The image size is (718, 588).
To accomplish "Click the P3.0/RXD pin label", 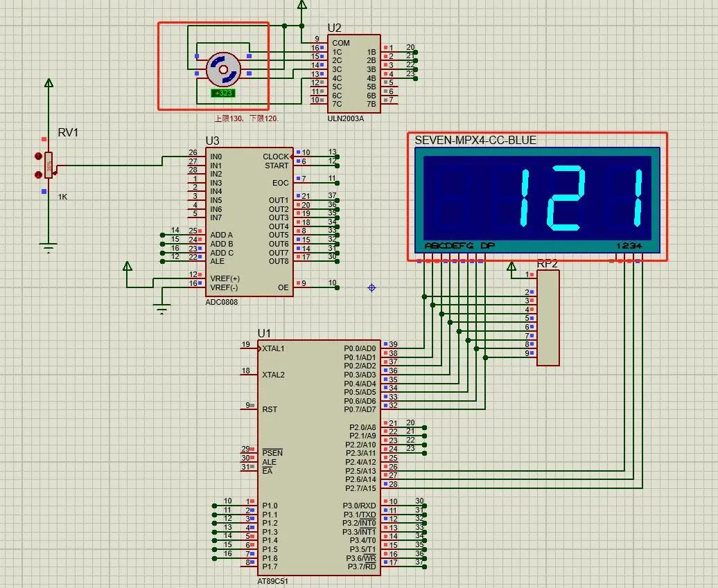I will (x=360, y=506).
